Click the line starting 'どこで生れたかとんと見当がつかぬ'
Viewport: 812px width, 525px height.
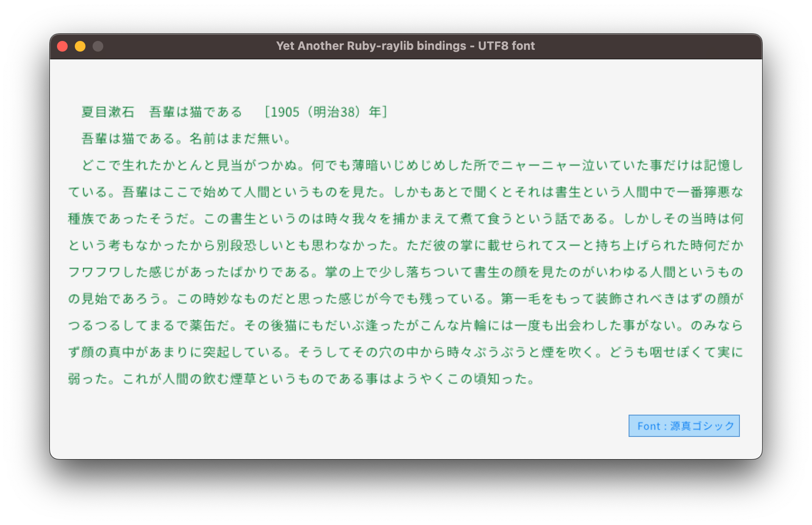412,165
